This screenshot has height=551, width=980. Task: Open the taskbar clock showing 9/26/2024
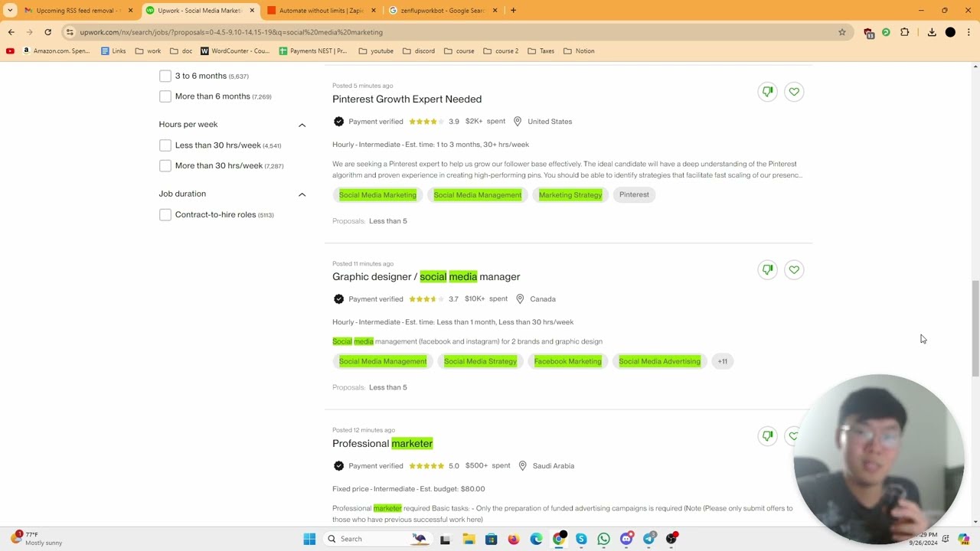tap(923, 539)
